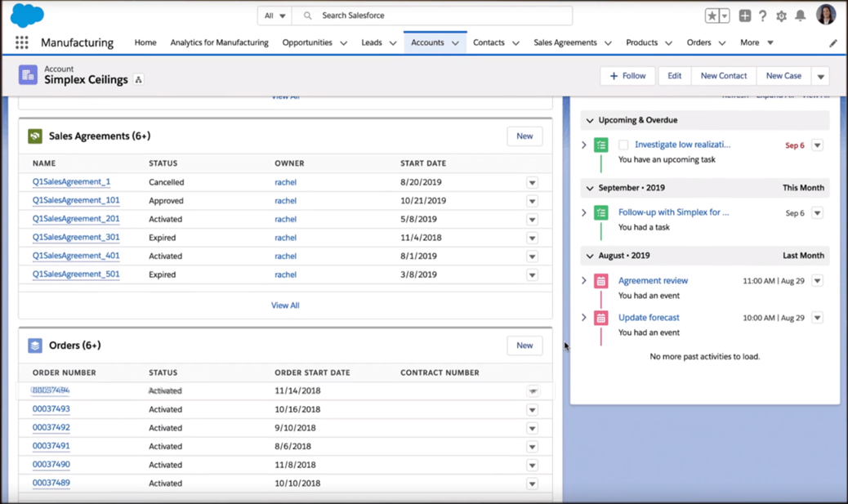The image size is (848, 504).
Task: Click the Account record icon in header
Action: (x=28, y=74)
